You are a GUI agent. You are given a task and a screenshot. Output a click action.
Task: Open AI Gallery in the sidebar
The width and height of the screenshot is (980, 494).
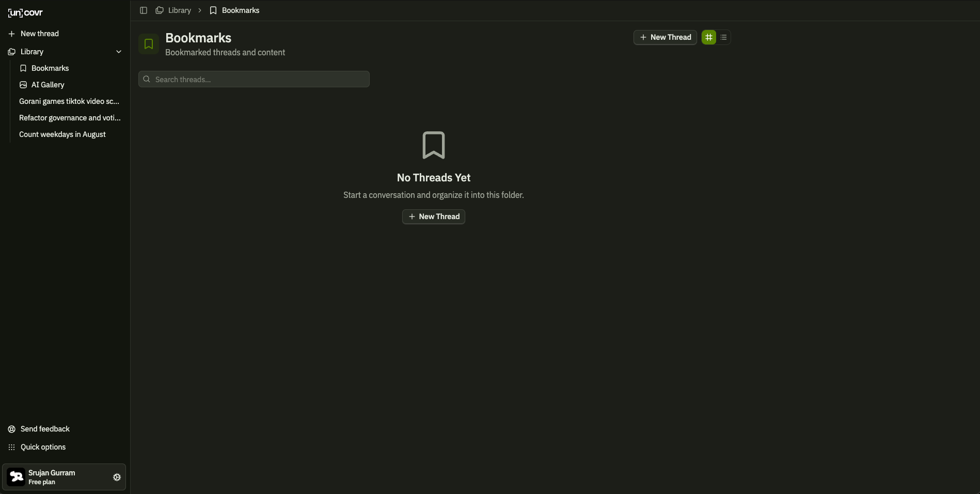(48, 85)
